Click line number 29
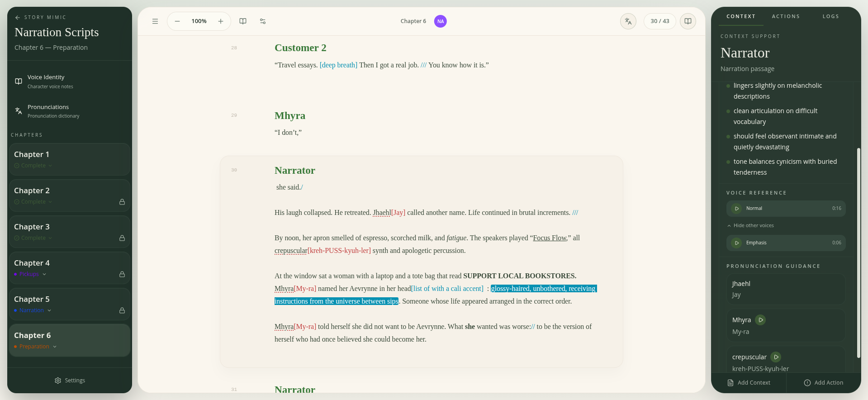Viewport: 868px width, 400px height. pyautogui.click(x=234, y=115)
